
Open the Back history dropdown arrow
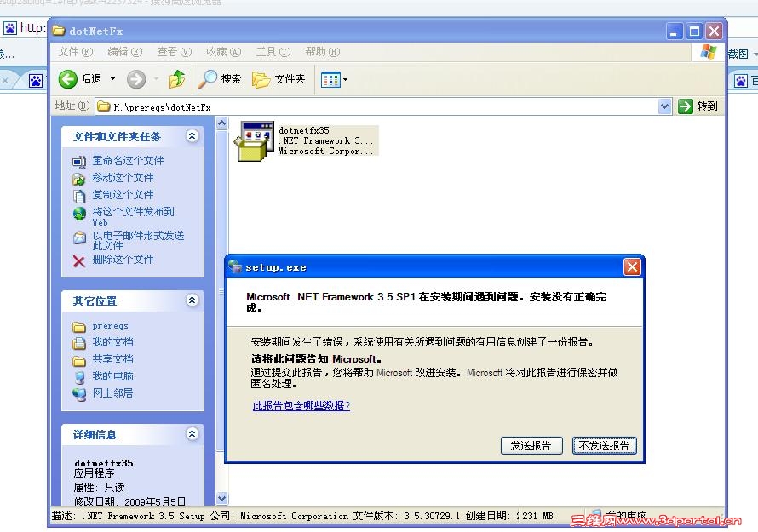click(x=112, y=79)
